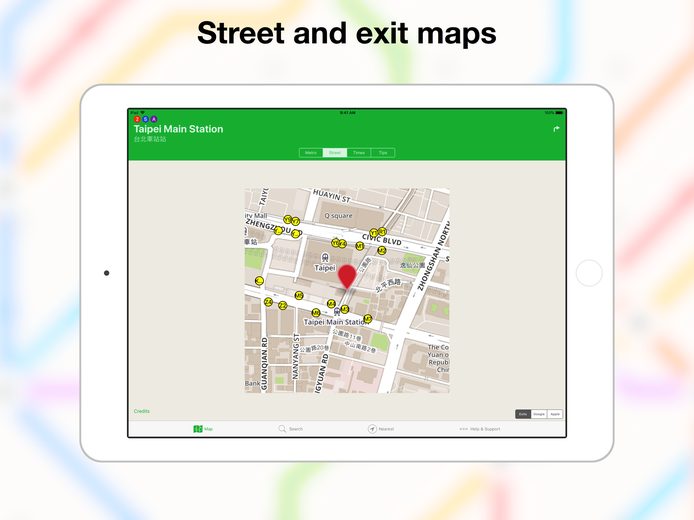This screenshot has height=520, width=694.
Task: Switch to the Tips tab
Action: click(383, 153)
